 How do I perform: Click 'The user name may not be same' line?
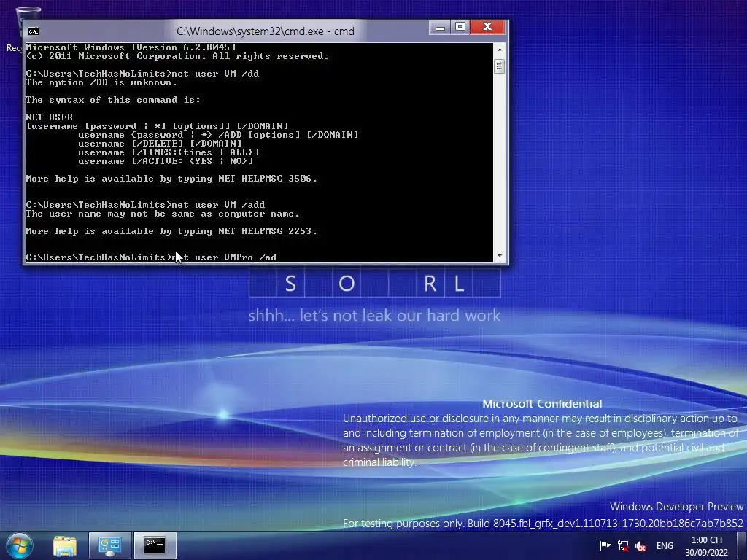point(163,214)
